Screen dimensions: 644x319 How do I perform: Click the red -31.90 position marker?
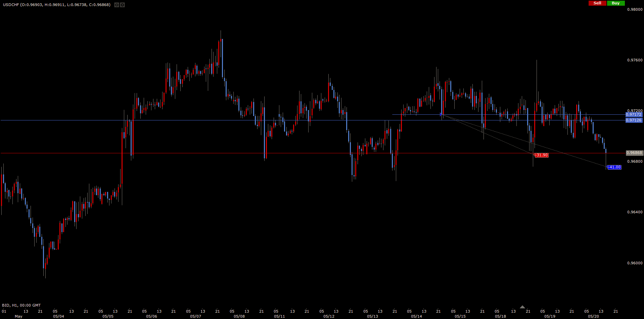[541, 155]
